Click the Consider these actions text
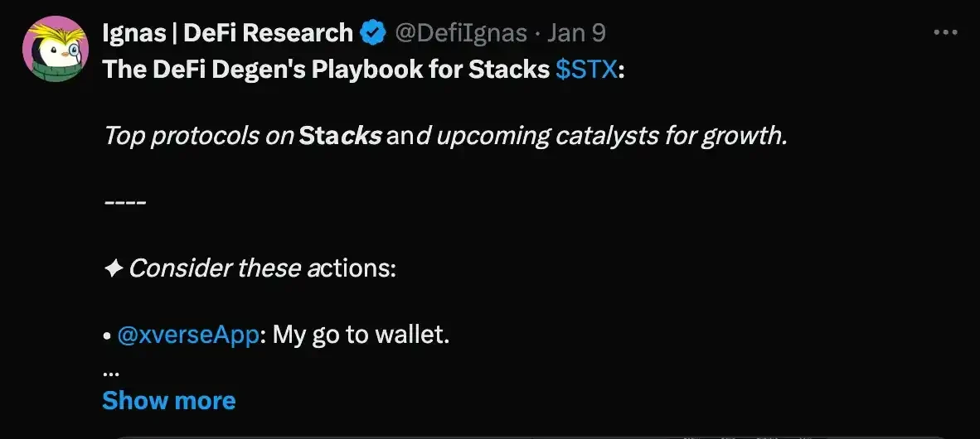Viewport: 980px width, 439px height. [x=263, y=268]
